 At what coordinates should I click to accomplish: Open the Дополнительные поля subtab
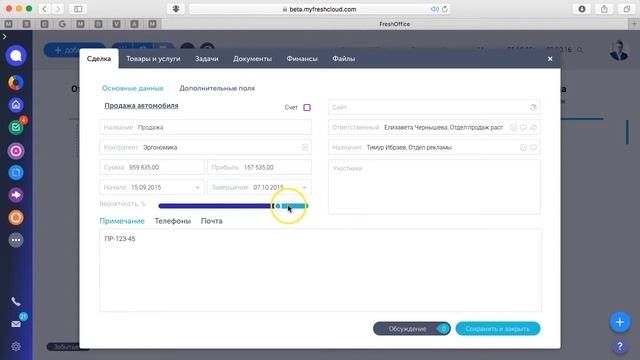coord(217,88)
